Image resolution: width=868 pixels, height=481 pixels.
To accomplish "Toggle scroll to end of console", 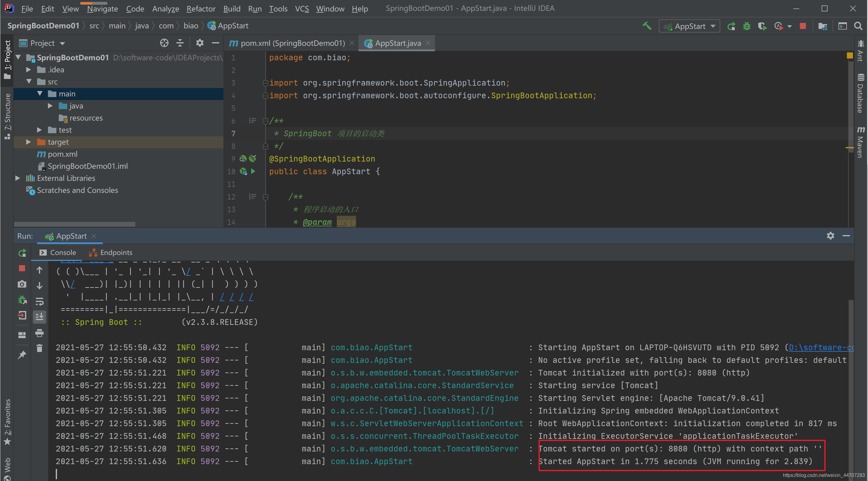I will [x=39, y=317].
